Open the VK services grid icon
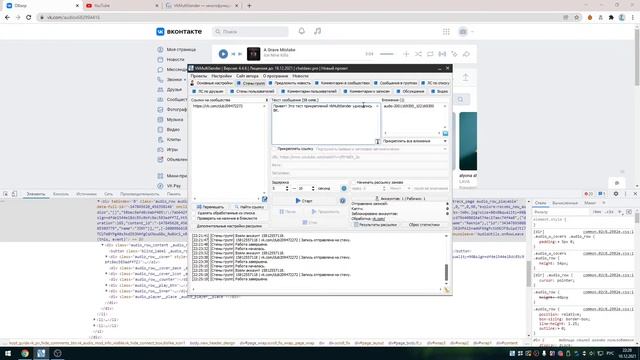This screenshot has height=360, width=640. pos(446,31)
